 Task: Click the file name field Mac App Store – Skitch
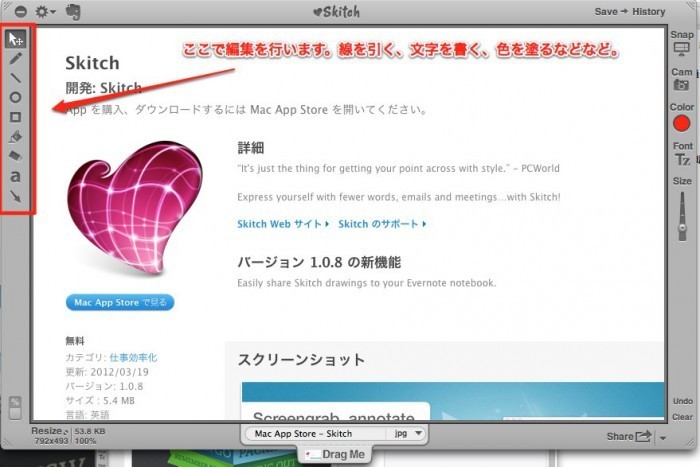pyautogui.click(x=315, y=433)
